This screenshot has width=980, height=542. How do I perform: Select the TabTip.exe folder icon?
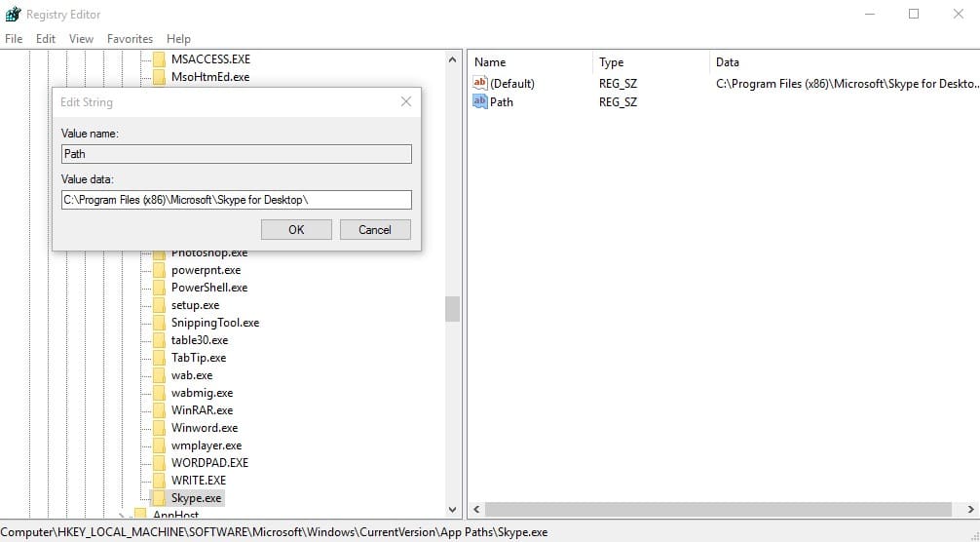160,358
